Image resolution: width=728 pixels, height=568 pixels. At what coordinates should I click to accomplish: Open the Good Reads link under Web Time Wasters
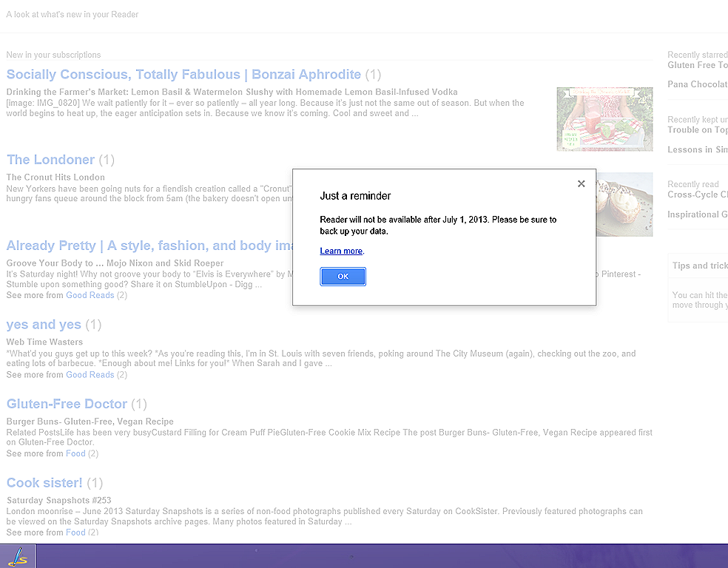tap(90, 374)
